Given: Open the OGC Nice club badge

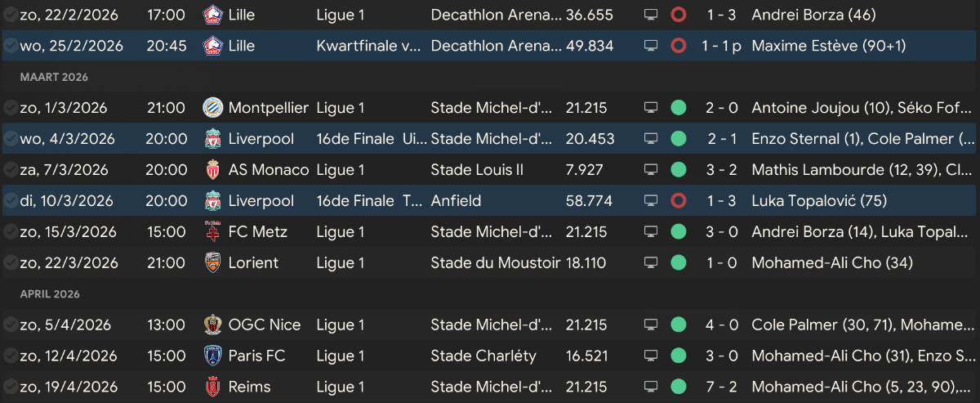Looking at the screenshot, I should (x=212, y=325).
